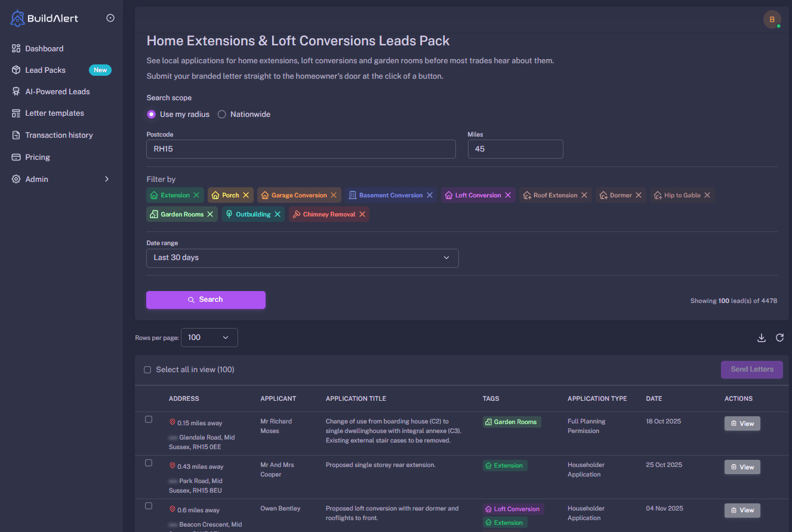The width and height of the screenshot is (792, 532).
Task: Remove the Chimney Removal filter tag
Action: tap(363, 214)
